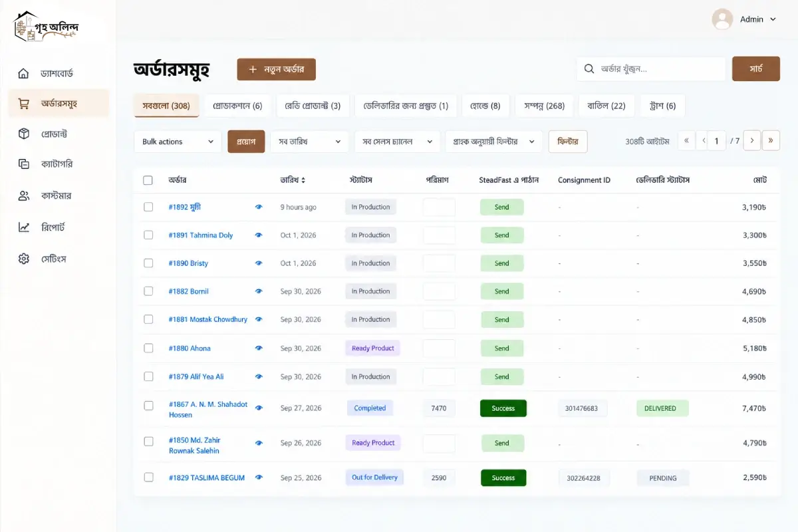Screen dimensions: 798x532
Task: Click the প্রোডাক্ট box icon in sidebar
Action: [24, 134]
